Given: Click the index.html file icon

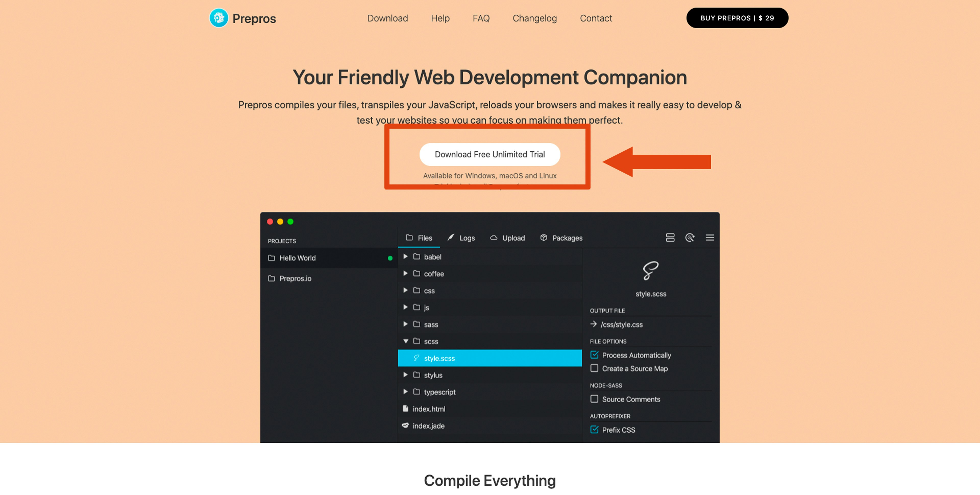Looking at the screenshot, I should 405,409.
